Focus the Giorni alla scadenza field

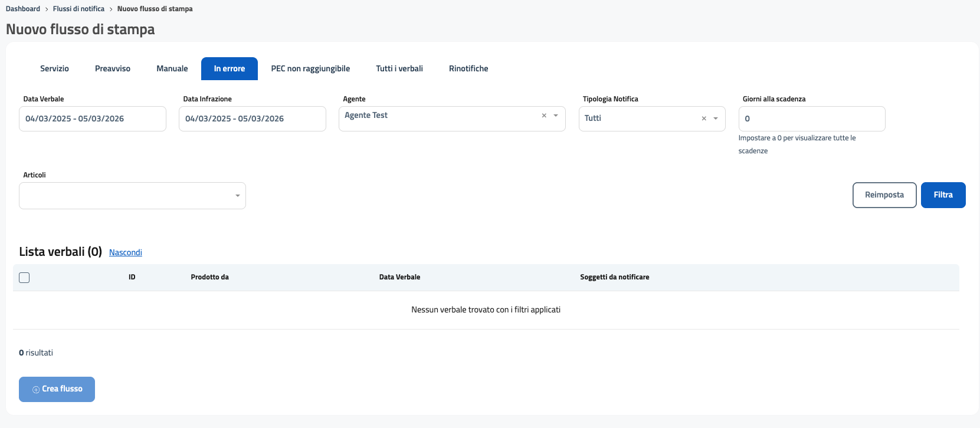(811, 118)
